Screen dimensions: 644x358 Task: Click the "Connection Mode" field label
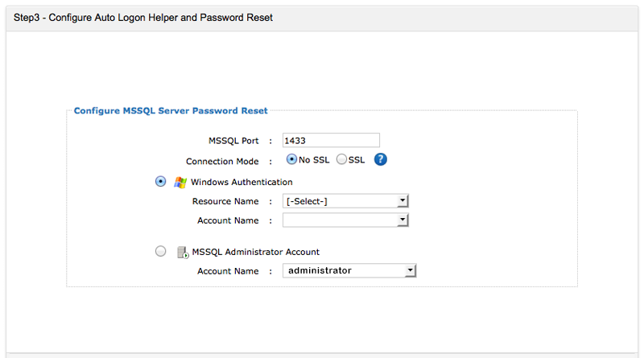[222, 161]
